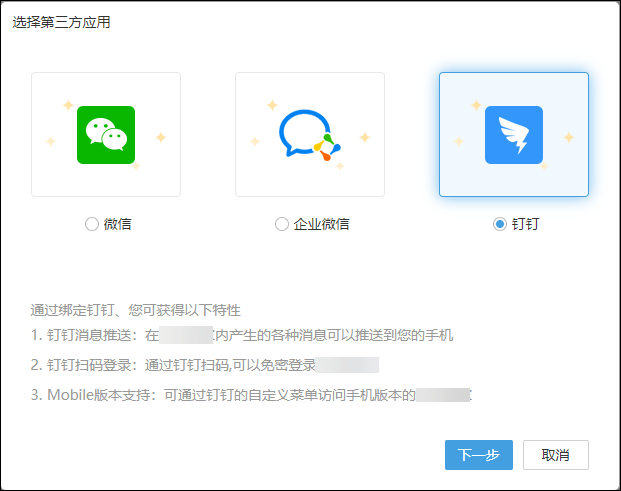The image size is (621, 491).
Task: Select the 钉钉 radio button
Action: (x=500, y=224)
